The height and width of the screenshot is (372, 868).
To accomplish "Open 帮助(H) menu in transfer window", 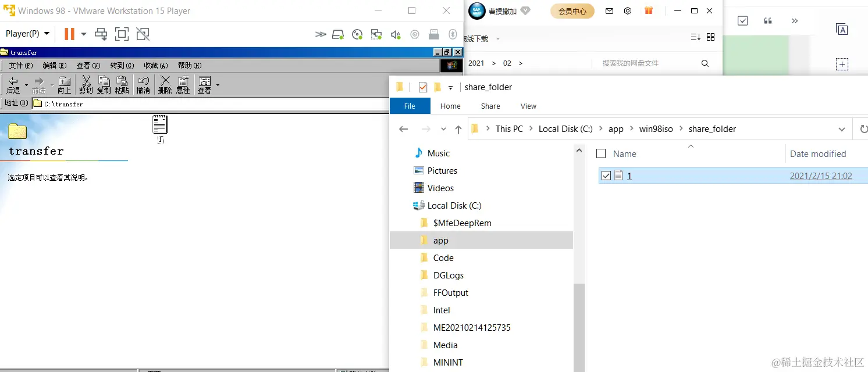I will 189,66.
